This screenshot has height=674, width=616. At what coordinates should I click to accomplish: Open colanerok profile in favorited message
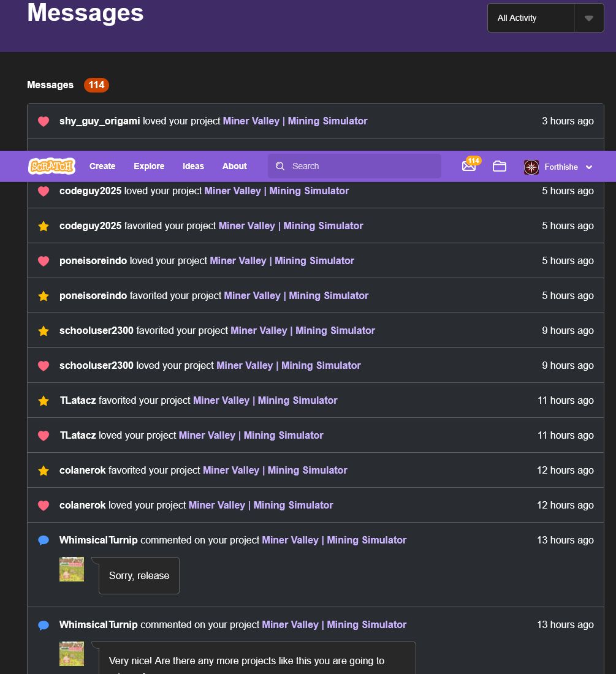tap(83, 470)
